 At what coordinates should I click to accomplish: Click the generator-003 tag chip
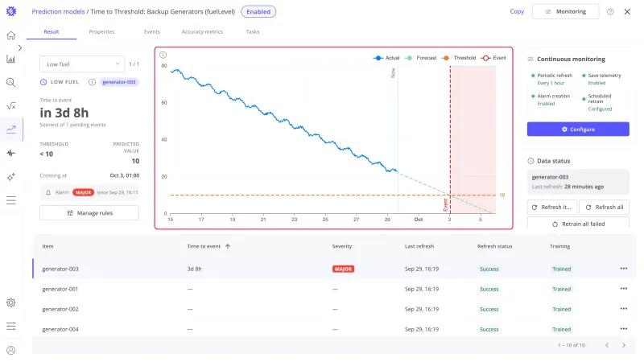click(119, 82)
